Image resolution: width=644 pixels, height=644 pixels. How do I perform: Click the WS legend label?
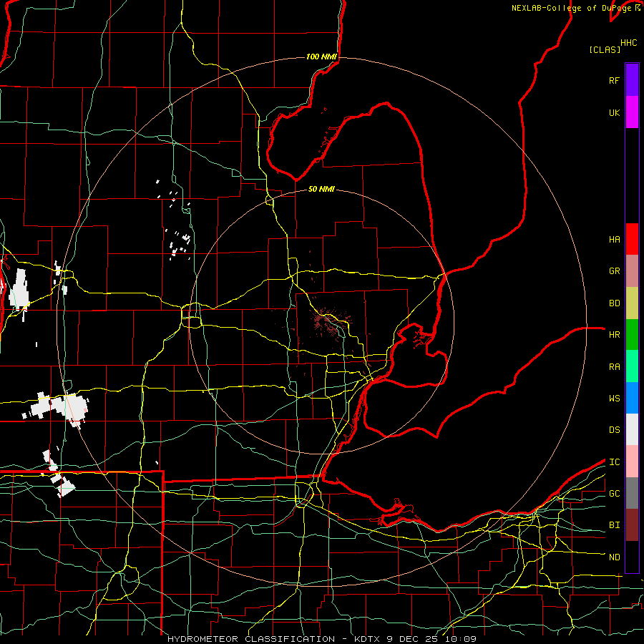tap(615, 399)
